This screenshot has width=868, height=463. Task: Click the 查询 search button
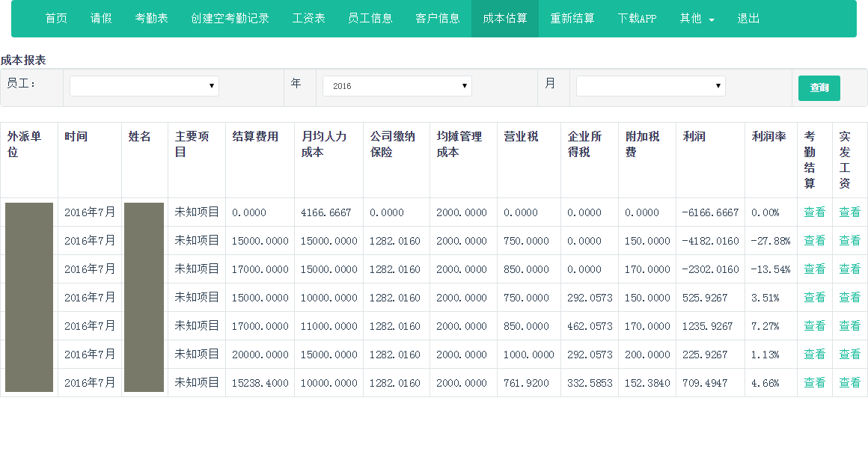pyautogui.click(x=819, y=88)
